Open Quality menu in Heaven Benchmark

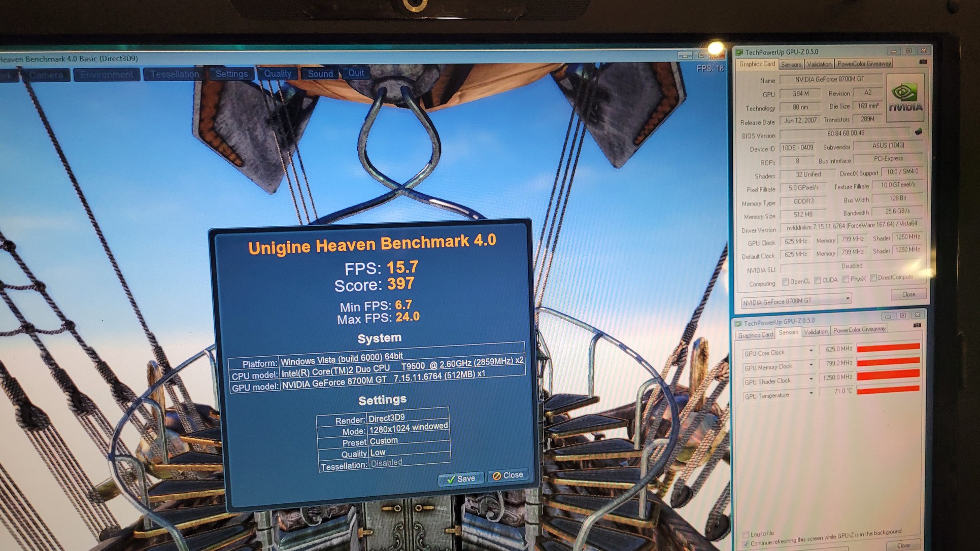click(x=278, y=74)
